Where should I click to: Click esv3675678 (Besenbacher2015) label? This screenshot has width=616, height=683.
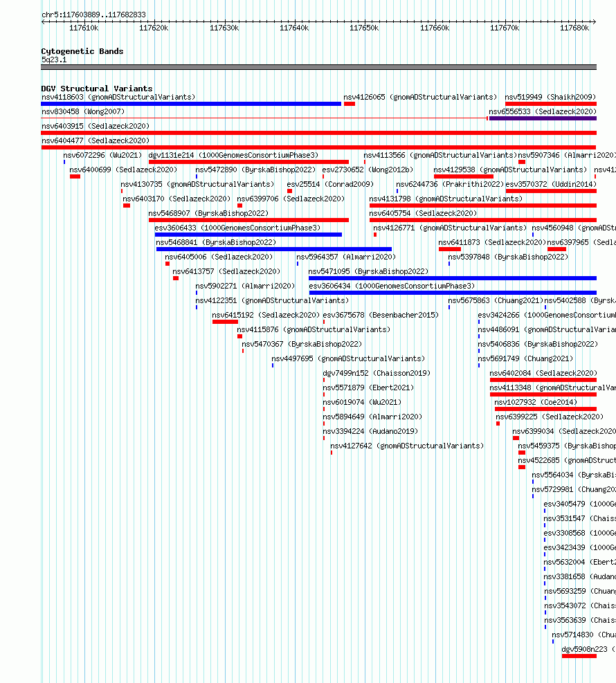click(x=380, y=315)
